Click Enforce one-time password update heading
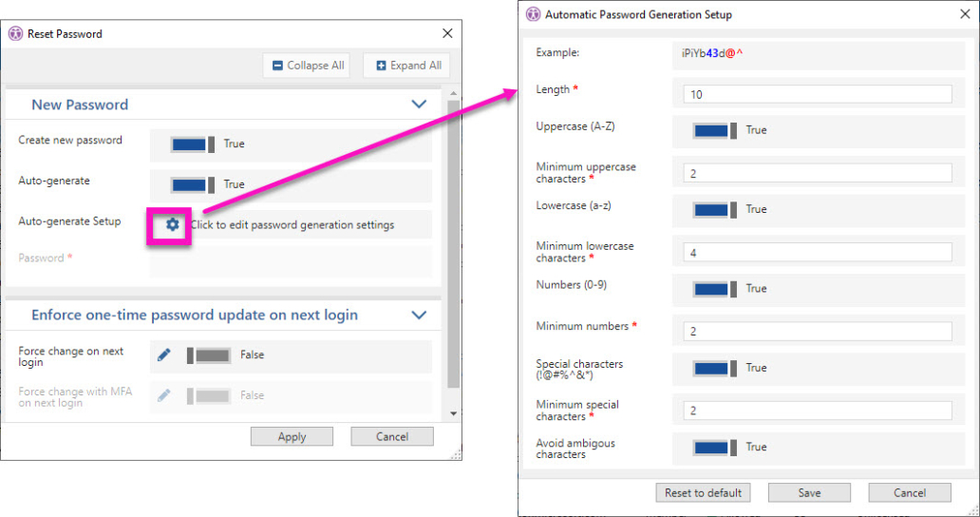The image size is (980, 517). [195, 316]
